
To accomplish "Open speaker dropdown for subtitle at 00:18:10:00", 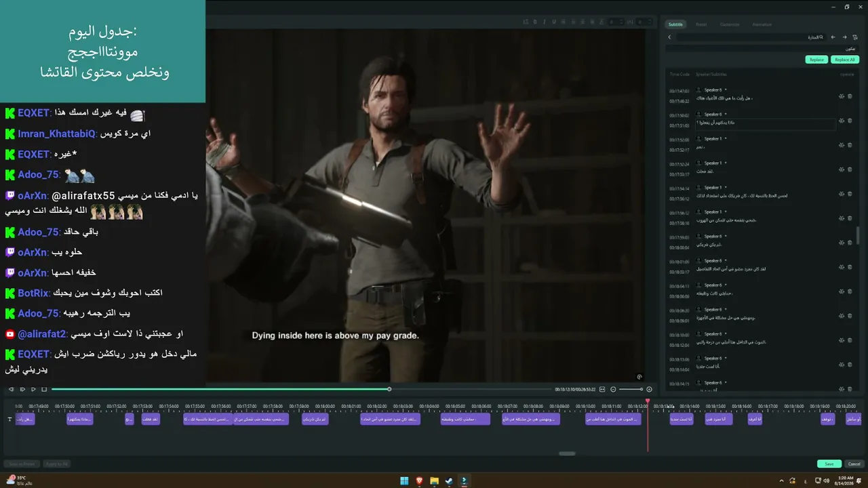I will (726, 334).
